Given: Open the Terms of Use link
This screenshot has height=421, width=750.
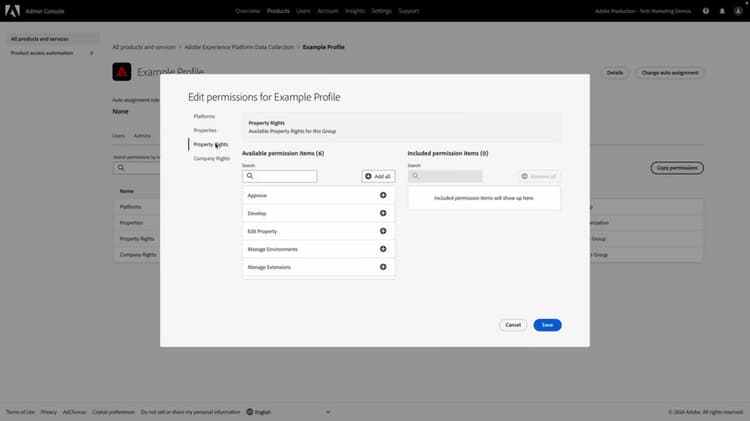Looking at the screenshot, I should tap(20, 412).
